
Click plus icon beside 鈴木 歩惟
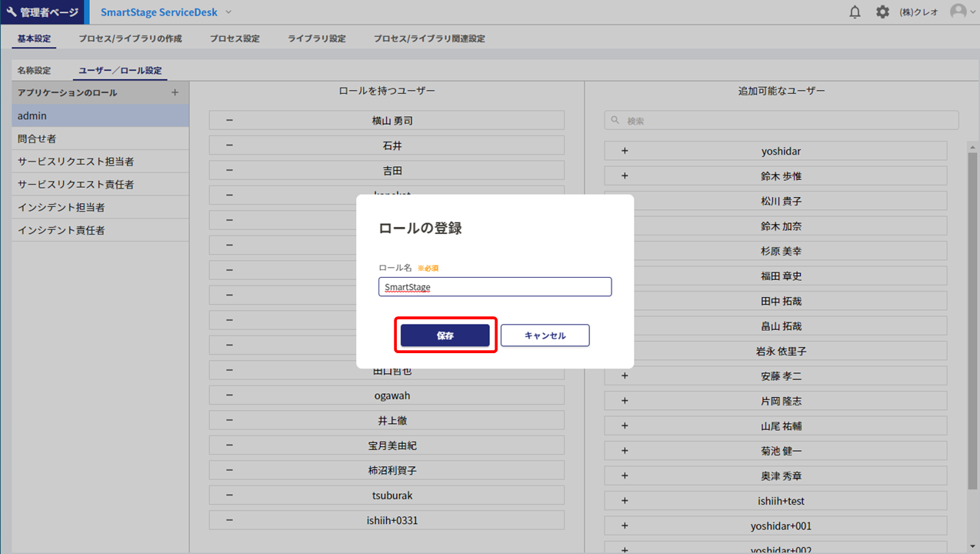click(625, 176)
